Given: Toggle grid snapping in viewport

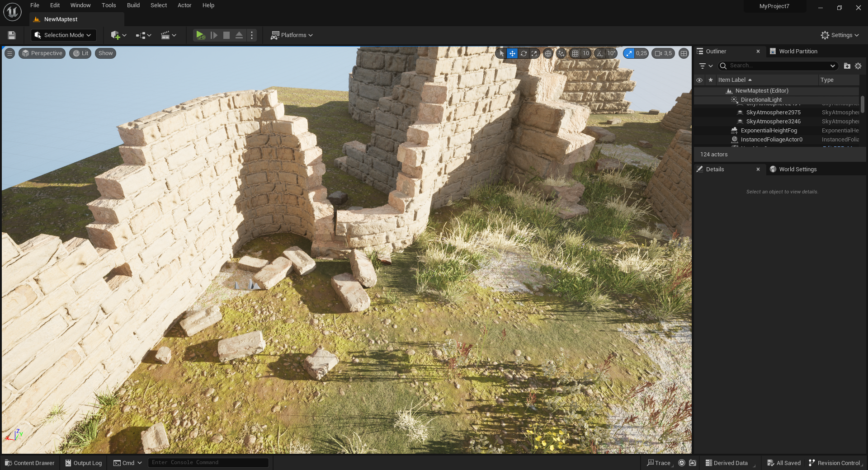Looking at the screenshot, I should (x=575, y=53).
